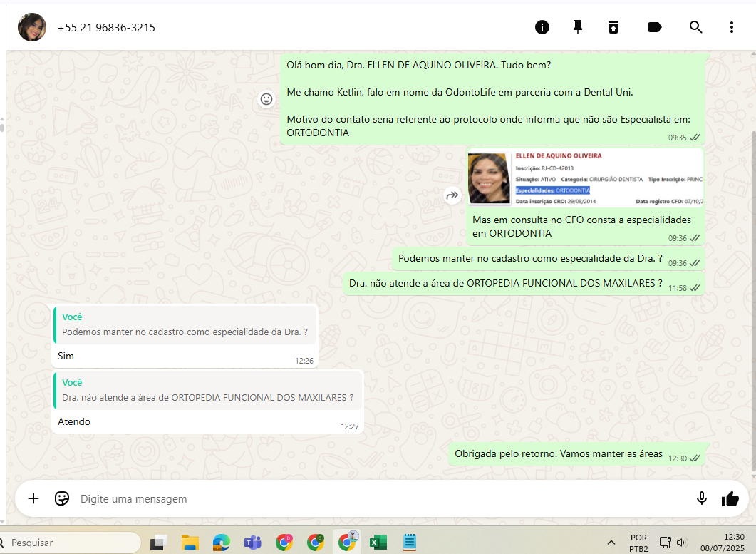Open contact info icon in header
756x554 pixels.
(x=542, y=27)
